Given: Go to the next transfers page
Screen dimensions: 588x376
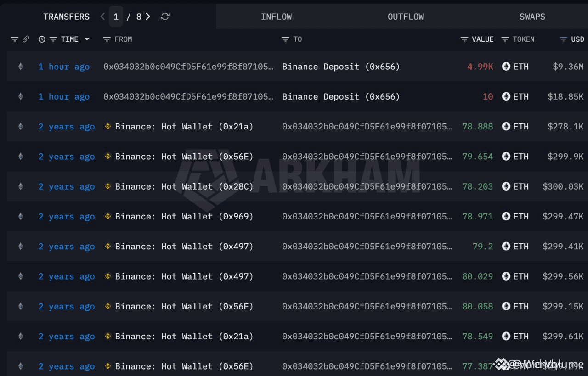Looking at the screenshot, I should [x=148, y=17].
